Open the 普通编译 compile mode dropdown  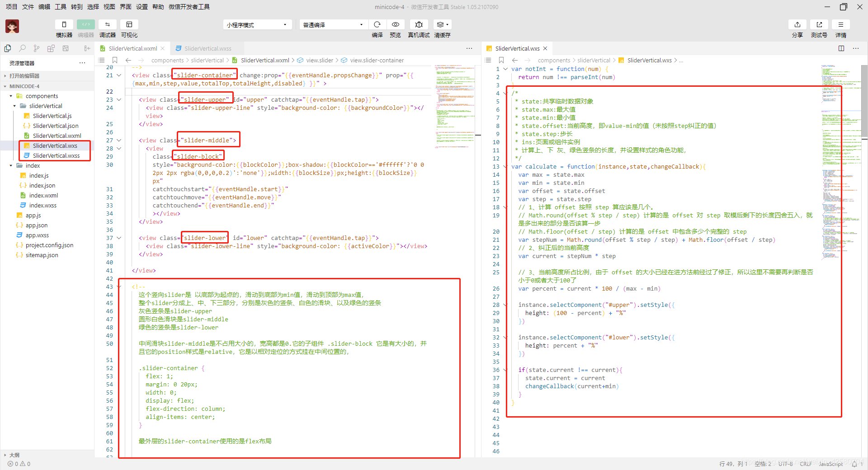point(333,24)
